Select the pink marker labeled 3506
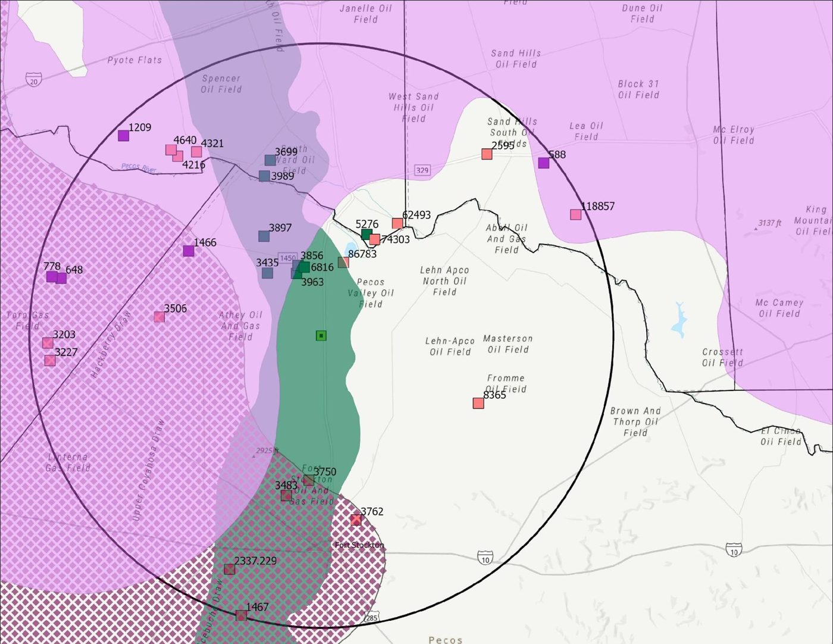833x644 pixels. [x=159, y=317]
